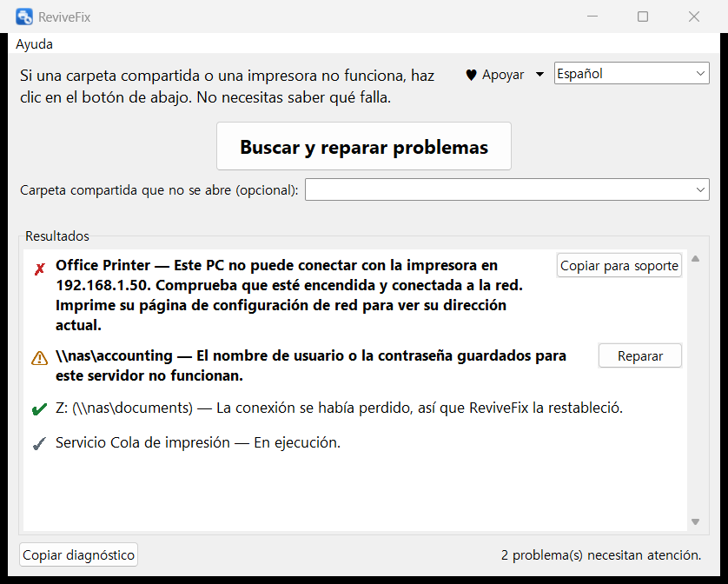Click the '2 problema(s) necesitan atención' status text
The image size is (728, 584).
[x=601, y=554]
